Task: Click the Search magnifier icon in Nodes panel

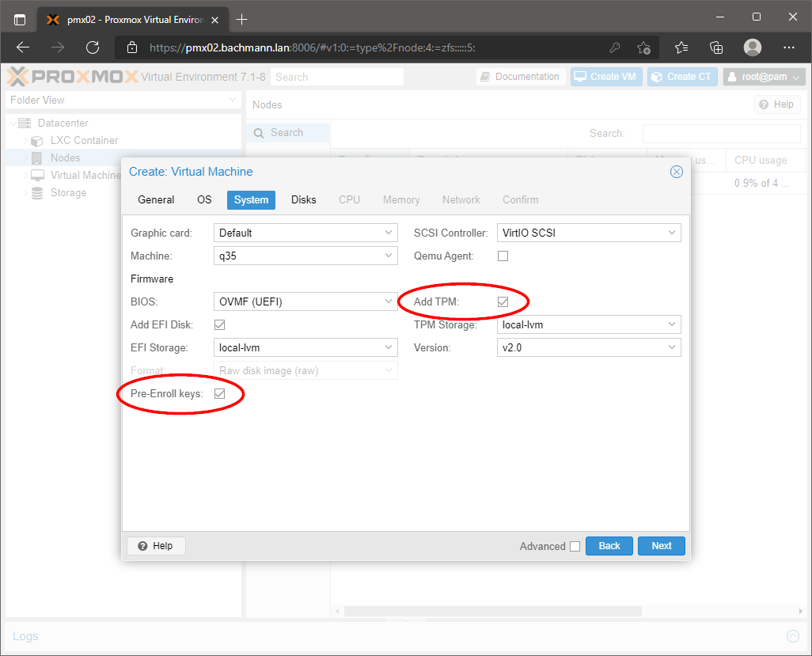Action: pyautogui.click(x=259, y=133)
